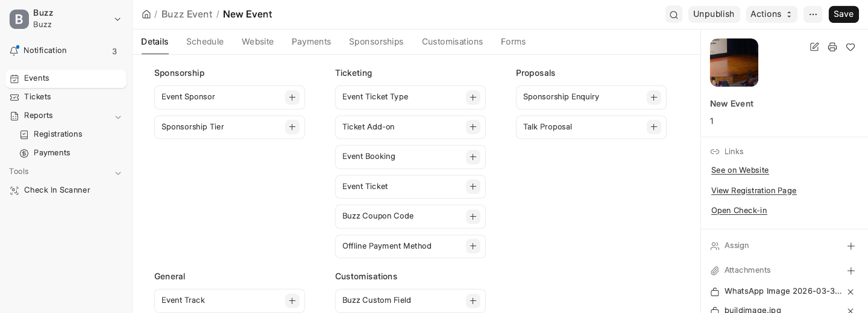Image resolution: width=868 pixels, height=313 pixels.
Task: Click the Sponsorship Tier row label
Action: (193, 127)
